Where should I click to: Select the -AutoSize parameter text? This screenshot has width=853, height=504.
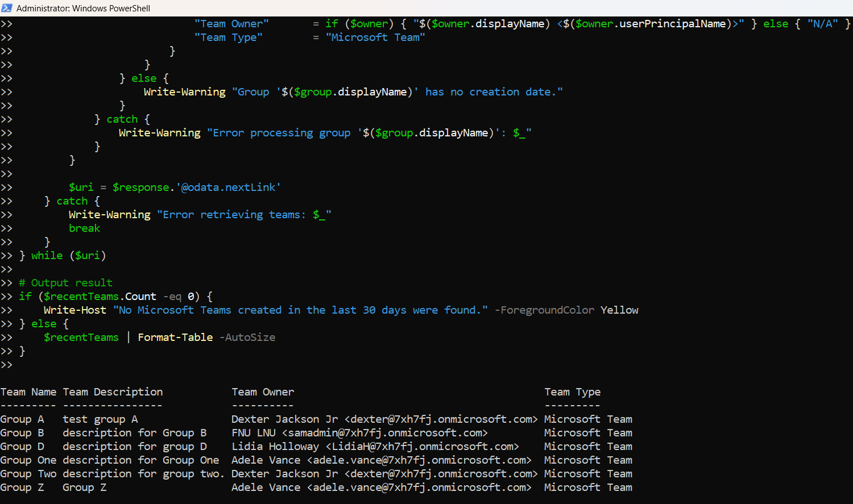(247, 337)
